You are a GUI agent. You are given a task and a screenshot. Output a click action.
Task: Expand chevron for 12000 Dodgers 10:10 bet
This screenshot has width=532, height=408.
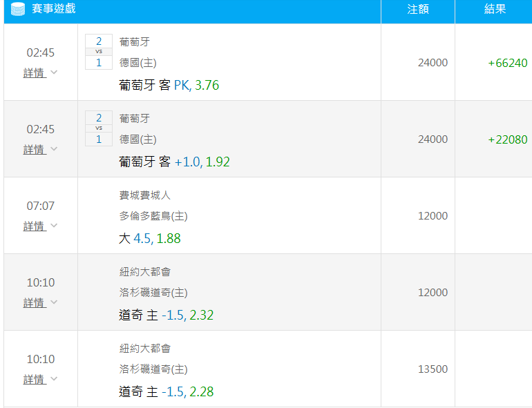(x=54, y=302)
